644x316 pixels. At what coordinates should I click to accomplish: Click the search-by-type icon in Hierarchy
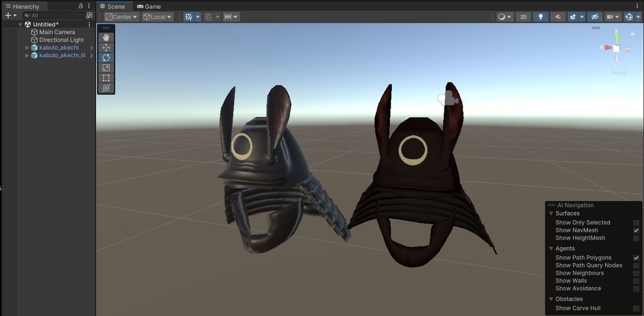[x=89, y=16]
